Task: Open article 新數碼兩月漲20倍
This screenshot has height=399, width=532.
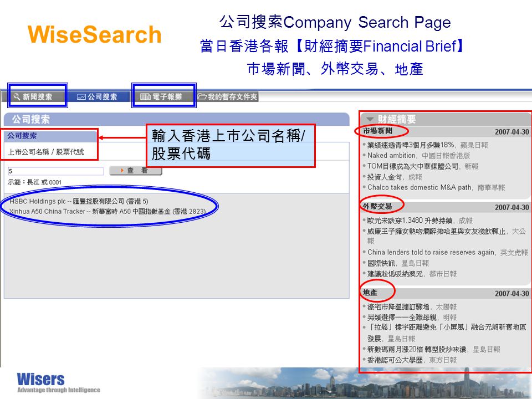Action: (417, 350)
